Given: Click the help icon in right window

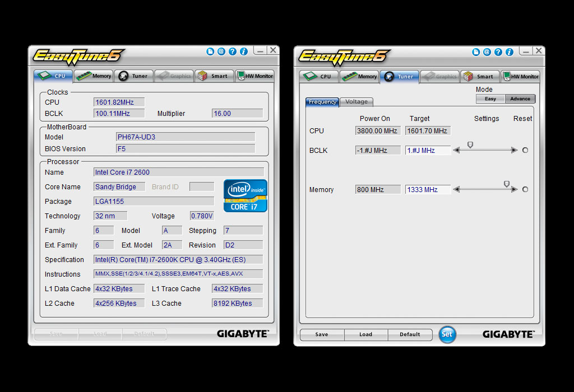Looking at the screenshot, I should [498, 52].
